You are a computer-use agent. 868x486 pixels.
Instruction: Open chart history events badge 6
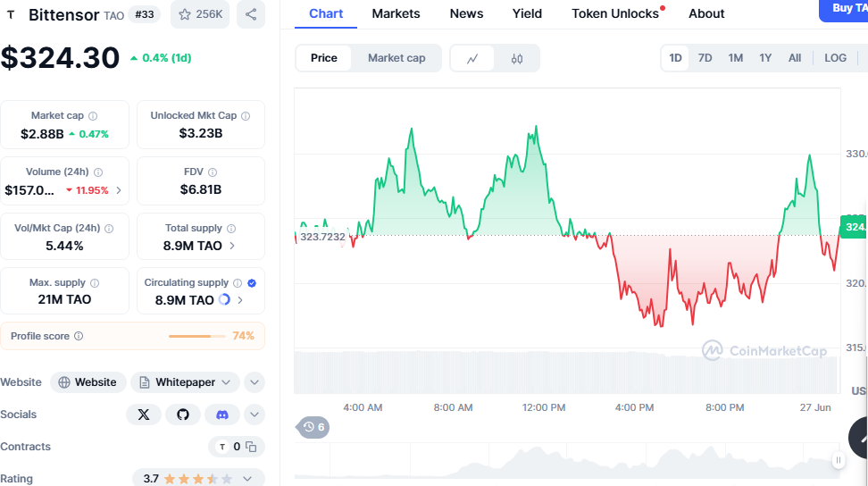click(313, 427)
